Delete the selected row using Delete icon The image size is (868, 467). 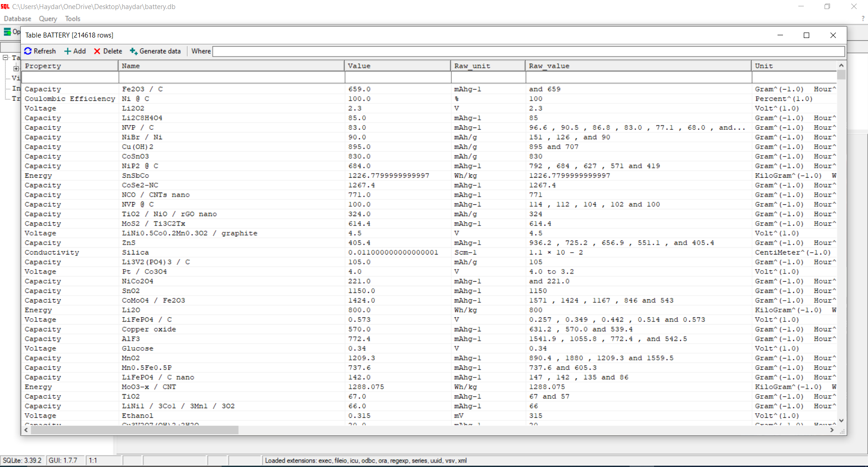[x=107, y=51]
